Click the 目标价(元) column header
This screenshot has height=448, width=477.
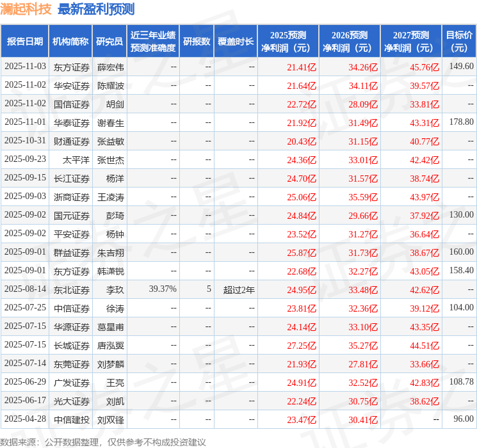click(x=459, y=42)
